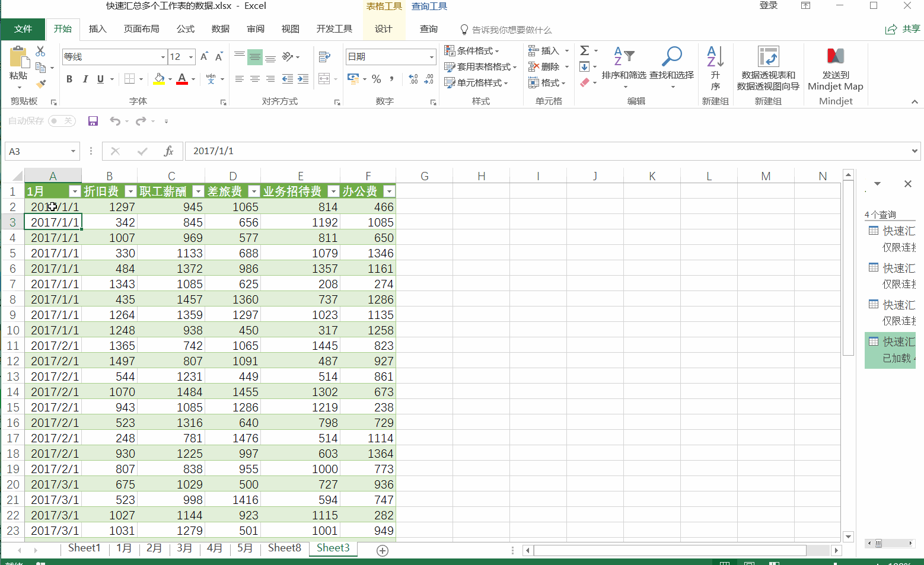The width and height of the screenshot is (924, 565).
Task: Switch to the Sheet1 worksheet tab
Action: pyautogui.click(x=84, y=548)
